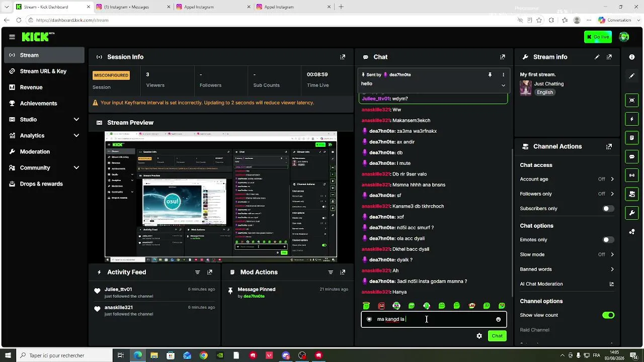
Task: Click the Go live button
Action: [598, 37]
